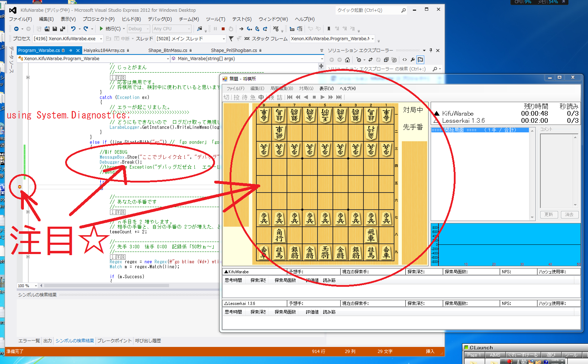Click the Step Into debug icon
Image resolution: width=588 pixels, height=364 pixels.
[249, 29]
